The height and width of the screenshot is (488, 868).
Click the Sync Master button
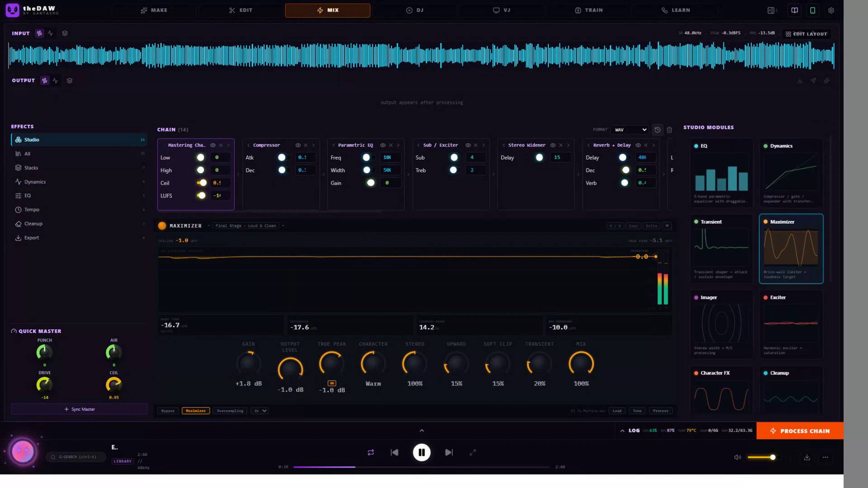pos(79,409)
